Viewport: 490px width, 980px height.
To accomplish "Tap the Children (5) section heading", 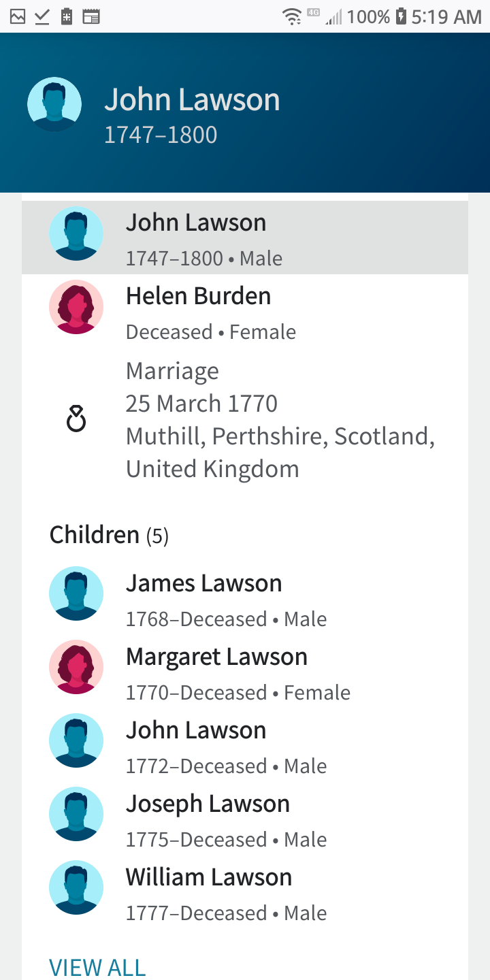I will [109, 536].
